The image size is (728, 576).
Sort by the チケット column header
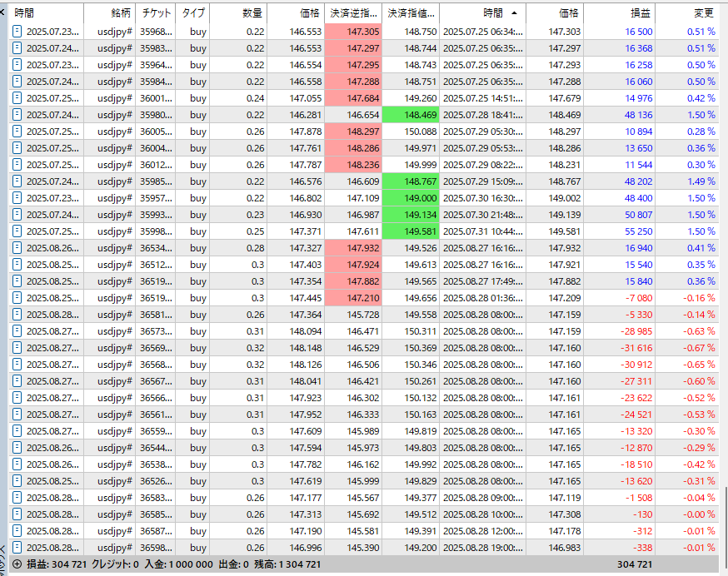pyautogui.click(x=157, y=13)
